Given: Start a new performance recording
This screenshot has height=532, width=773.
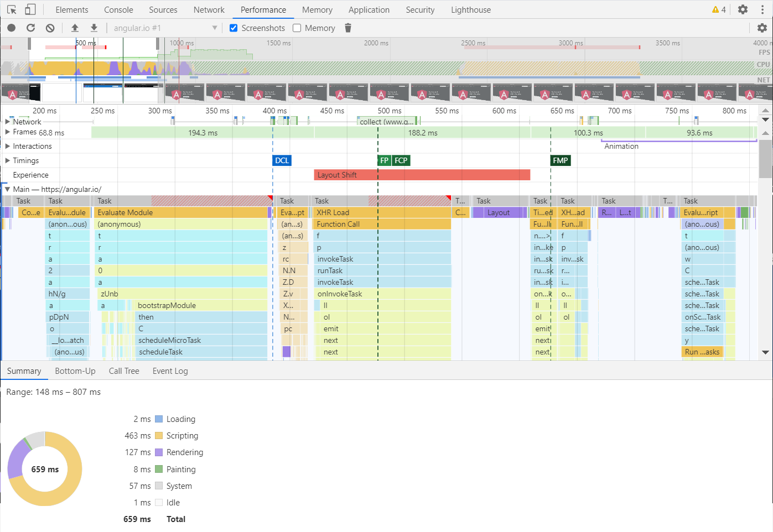Looking at the screenshot, I should click(x=11, y=28).
